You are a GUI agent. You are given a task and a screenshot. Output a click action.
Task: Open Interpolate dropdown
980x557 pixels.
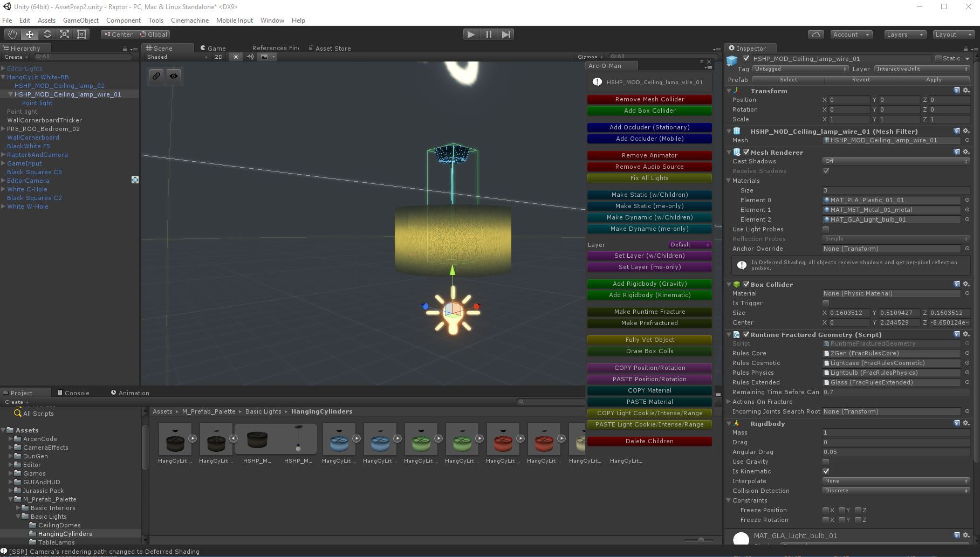(896, 481)
